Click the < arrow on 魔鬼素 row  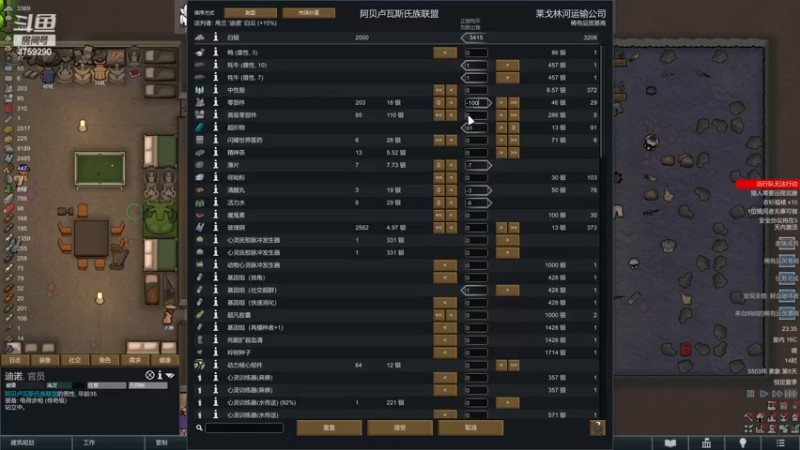[451, 215]
